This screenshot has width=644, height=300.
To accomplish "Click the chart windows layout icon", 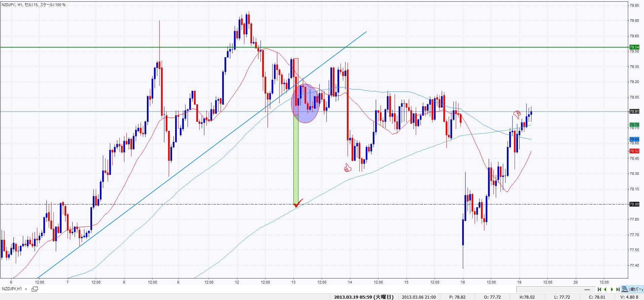I will point(625,289).
